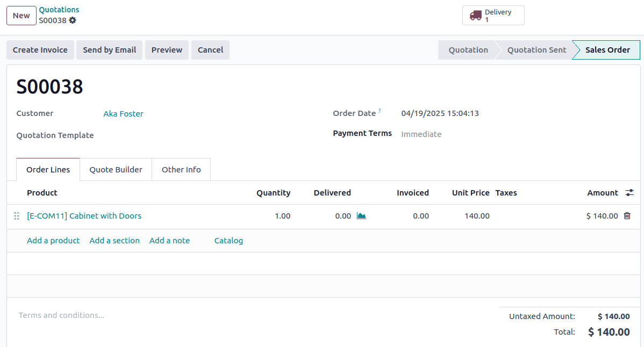Select the Quotation Sent status stage

point(536,50)
